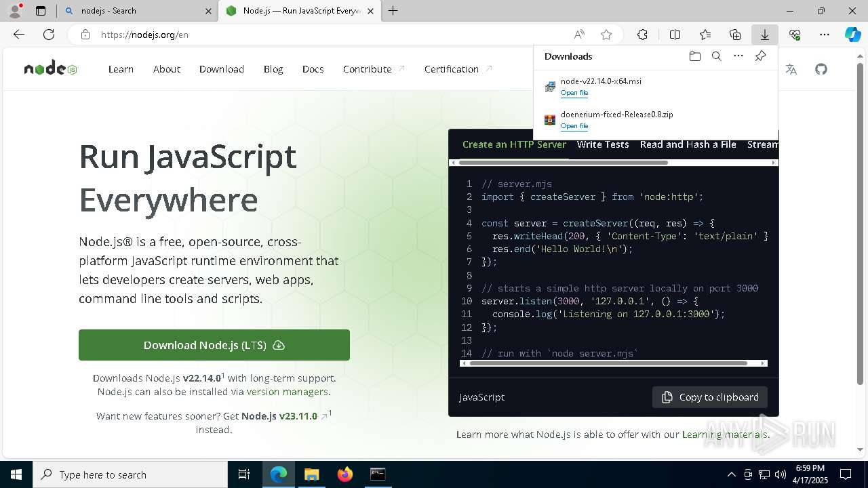Open Node.js v23.11.0 link
Image resolution: width=868 pixels, height=488 pixels.
click(x=279, y=416)
